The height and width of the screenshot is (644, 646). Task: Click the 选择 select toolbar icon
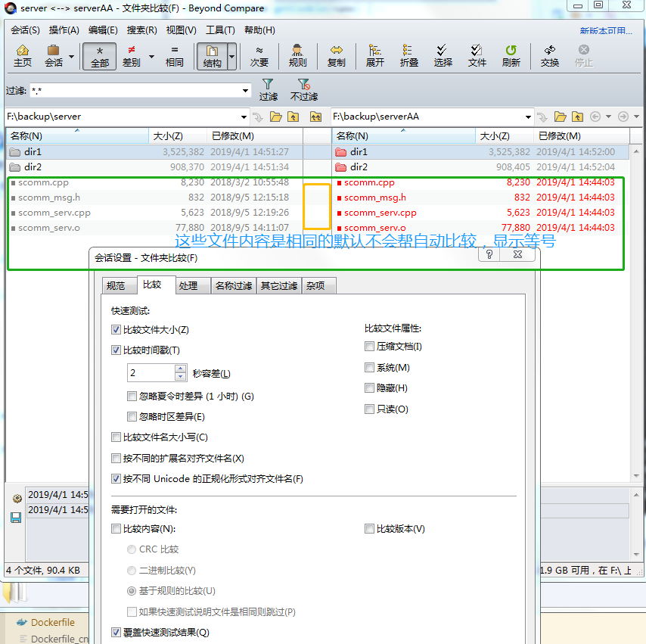[x=443, y=56]
